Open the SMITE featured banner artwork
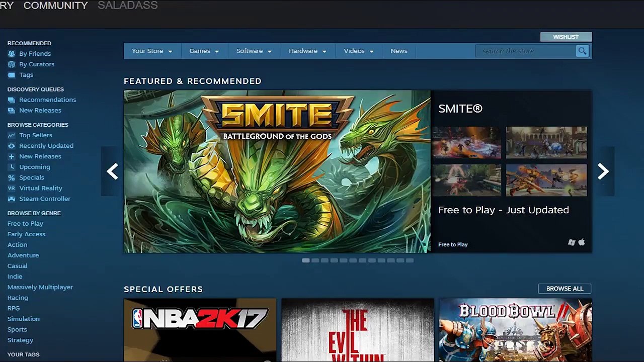 click(x=277, y=171)
